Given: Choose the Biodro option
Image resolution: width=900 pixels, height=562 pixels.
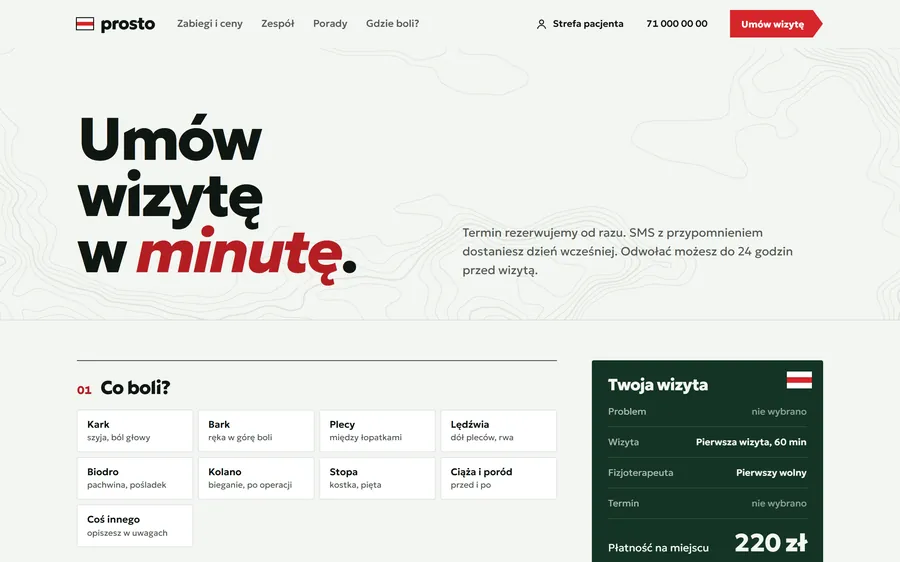Looking at the screenshot, I should pos(135,478).
